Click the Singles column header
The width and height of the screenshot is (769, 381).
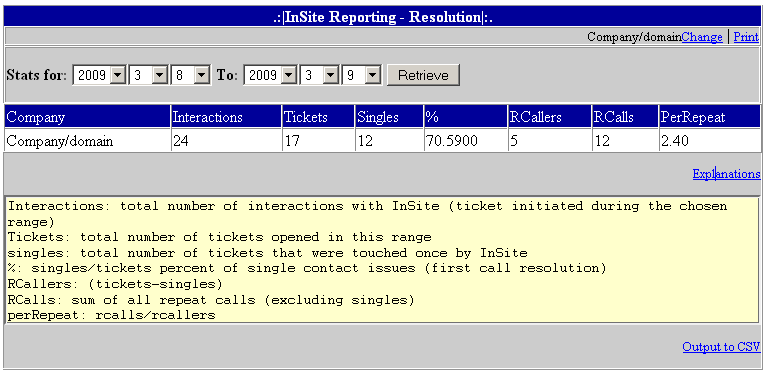[389, 117]
